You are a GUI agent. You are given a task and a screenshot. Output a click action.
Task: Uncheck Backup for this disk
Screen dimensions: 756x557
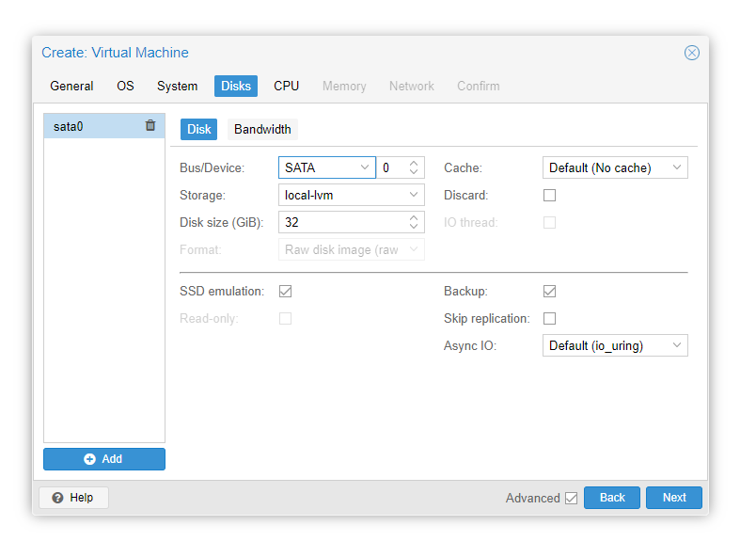(x=549, y=291)
